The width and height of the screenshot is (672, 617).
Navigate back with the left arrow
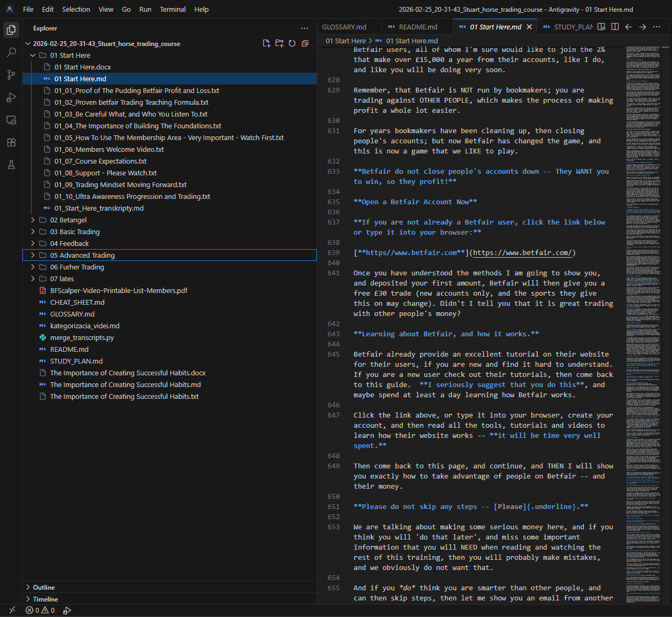point(629,27)
